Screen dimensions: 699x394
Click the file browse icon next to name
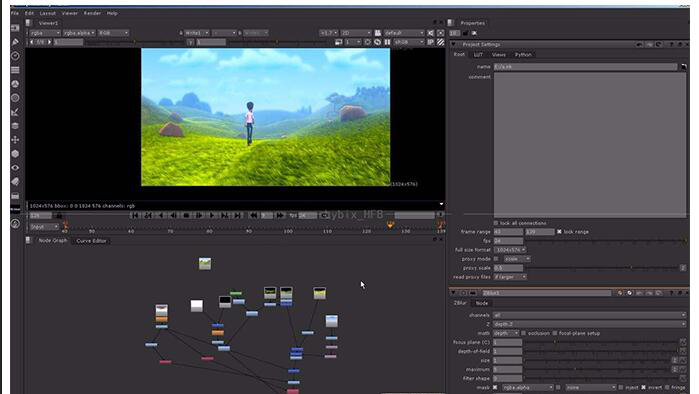tap(683, 67)
